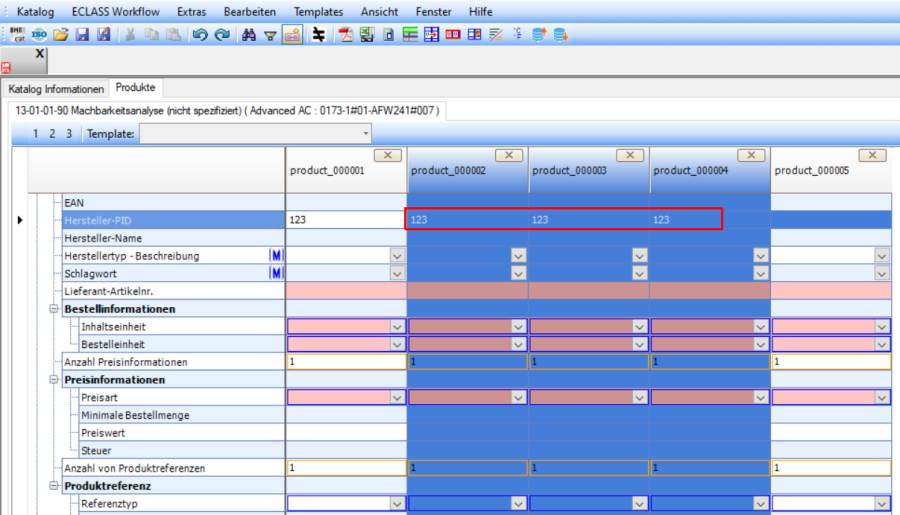The height and width of the screenshot is (515, 900).
Task: Undo the last action
Action: point(200,34)
